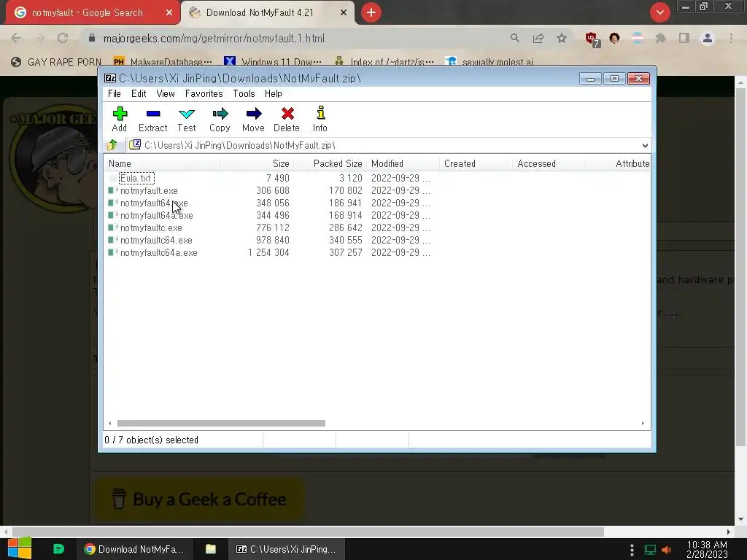747x560 pixels.
Task: Open the Favorites menu in 7-Zip
Action: (204, 94)
